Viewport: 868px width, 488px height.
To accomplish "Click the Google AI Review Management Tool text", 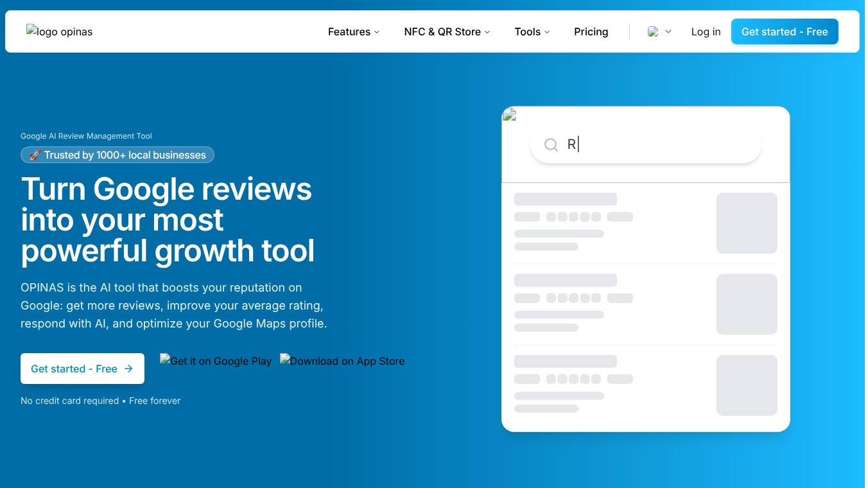I will 86,136.
